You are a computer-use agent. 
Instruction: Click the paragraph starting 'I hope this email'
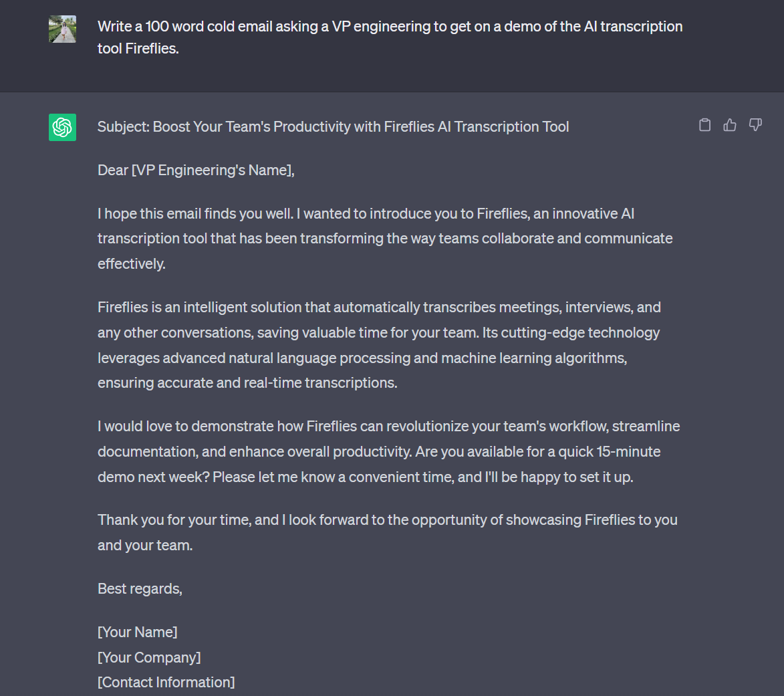pyautogui.click(x=385, y=239)
